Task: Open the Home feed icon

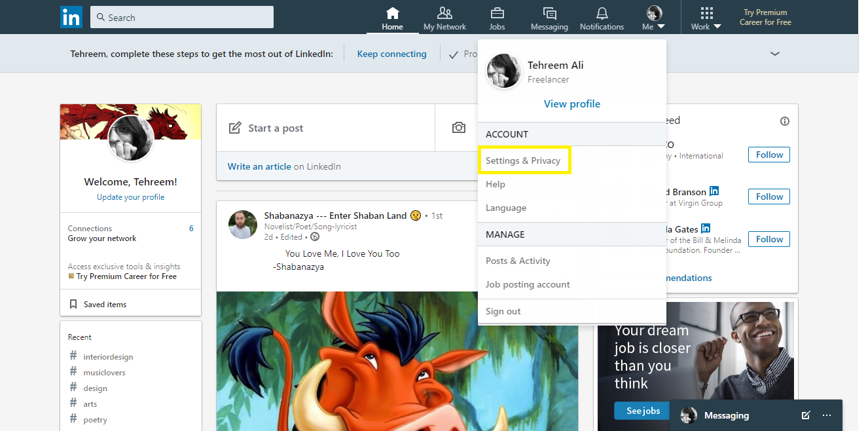Action: click(x=392, y=12)
